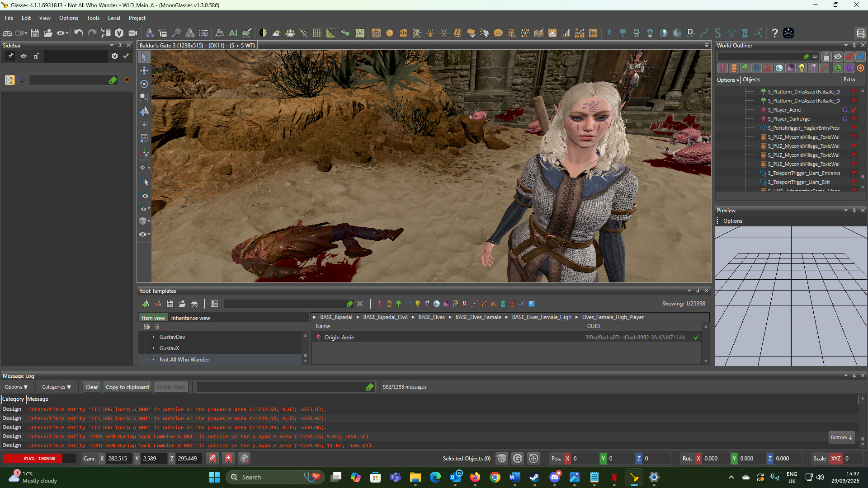Viewport: 868px width, 488px height.
Task: Select the Rotate tool in viewport toolbar
Action: pos(144,84)
